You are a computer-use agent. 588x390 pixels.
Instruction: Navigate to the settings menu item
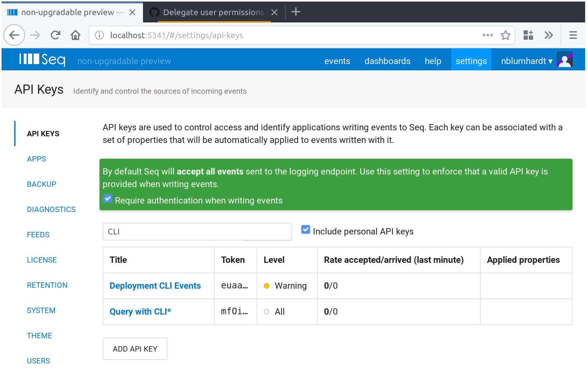[x=471, y=61]
